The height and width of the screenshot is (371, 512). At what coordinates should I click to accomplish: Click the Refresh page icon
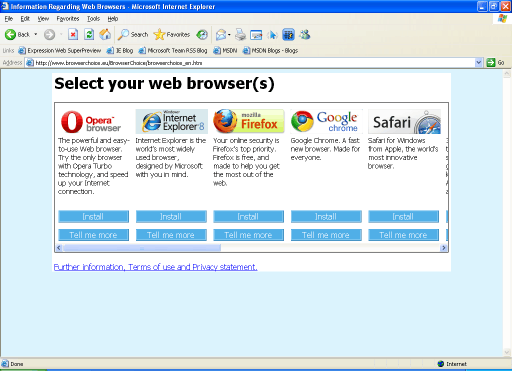pos(89,34)
